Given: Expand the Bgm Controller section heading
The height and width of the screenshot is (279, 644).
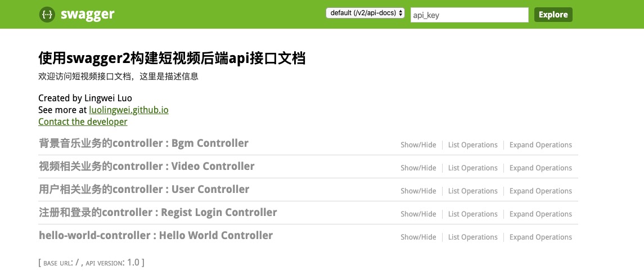Looking at the screenshot, I should click(143, 143).
